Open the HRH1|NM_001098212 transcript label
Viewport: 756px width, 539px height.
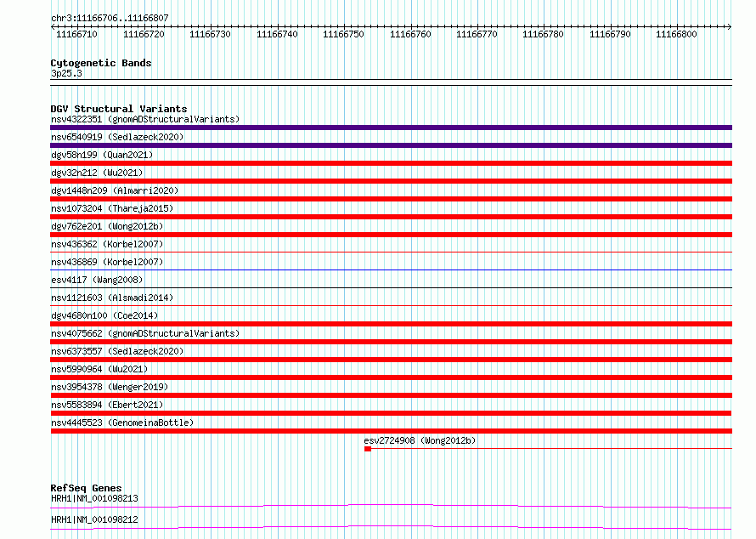94,519
